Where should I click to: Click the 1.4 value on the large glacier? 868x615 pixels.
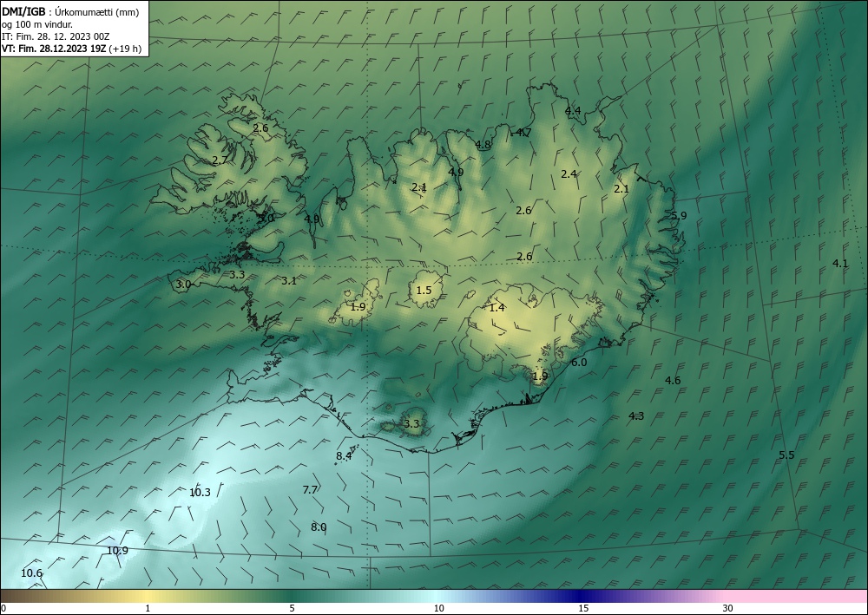pyautogui.click(x=496, y=307)
